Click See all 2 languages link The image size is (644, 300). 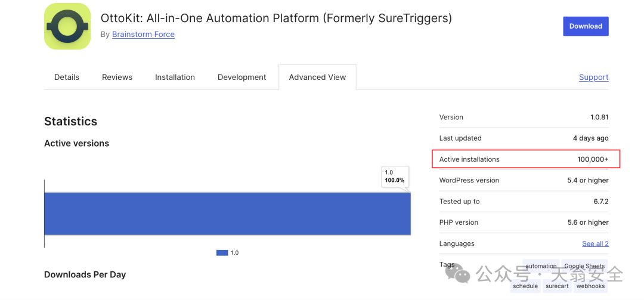pyautogui.click(x=595, y=244)
